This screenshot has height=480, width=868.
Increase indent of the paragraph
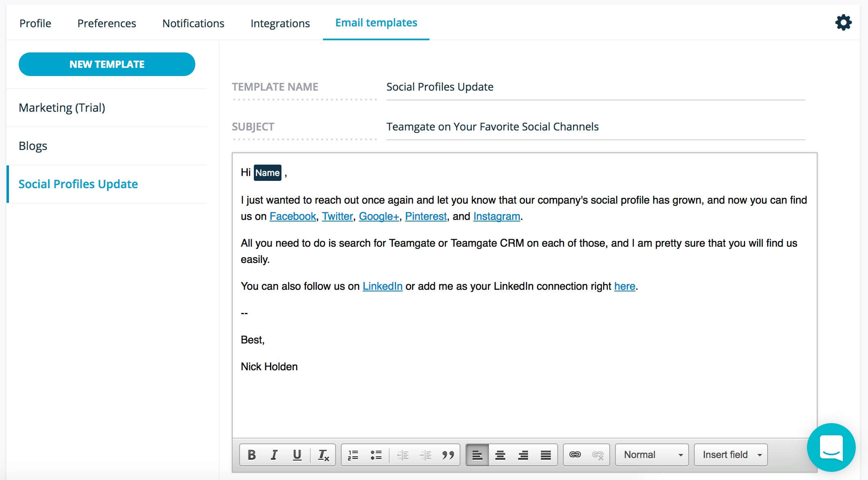(425, 455)
